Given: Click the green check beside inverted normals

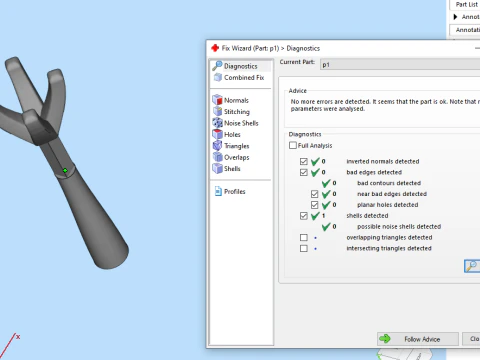Looking at the screenshot, I should [x=315, y=162].
